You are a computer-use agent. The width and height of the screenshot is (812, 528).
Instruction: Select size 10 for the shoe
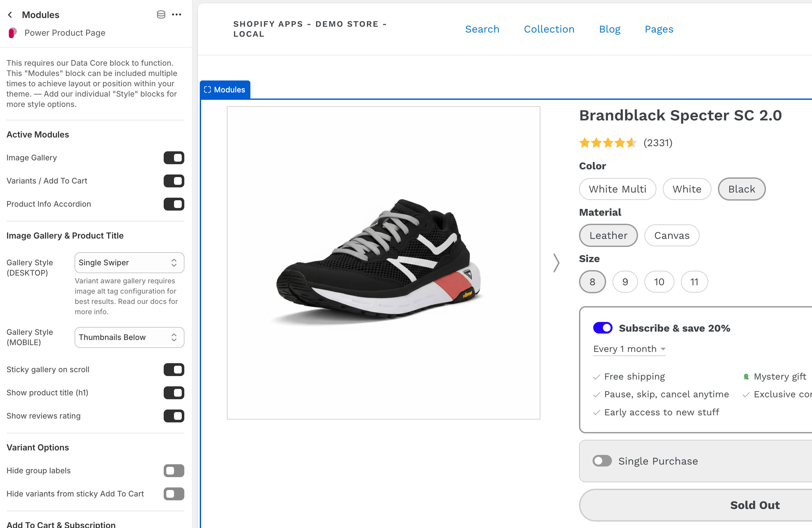coord(659,282)
